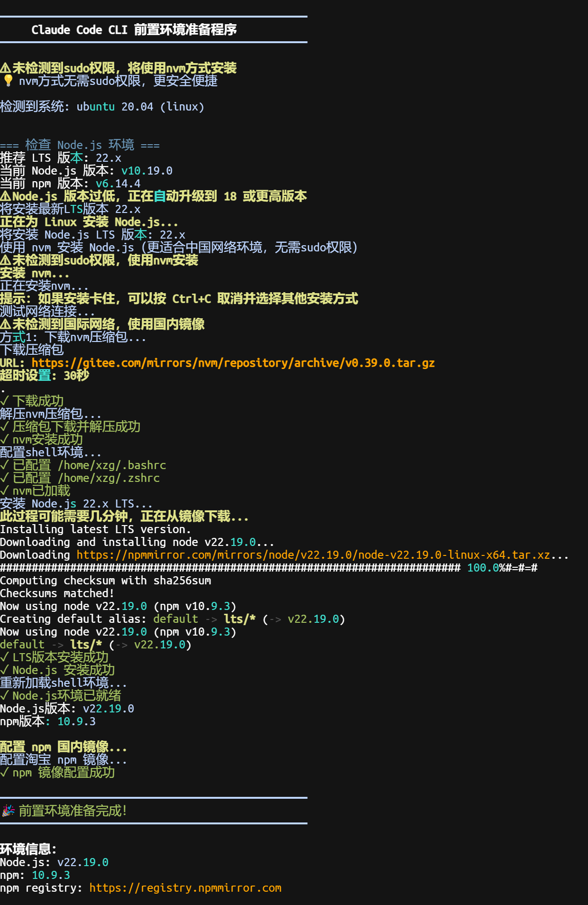Click the line 正在为 Linux 安装 Node.js...
The image size is (588, 905).
89,222
